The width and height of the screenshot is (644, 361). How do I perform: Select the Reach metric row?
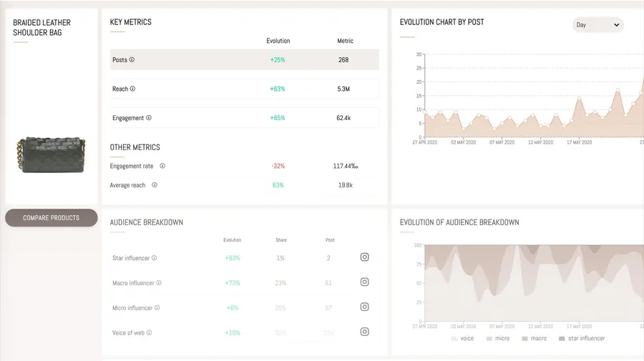pyautogui.click(x=244, y=89)
